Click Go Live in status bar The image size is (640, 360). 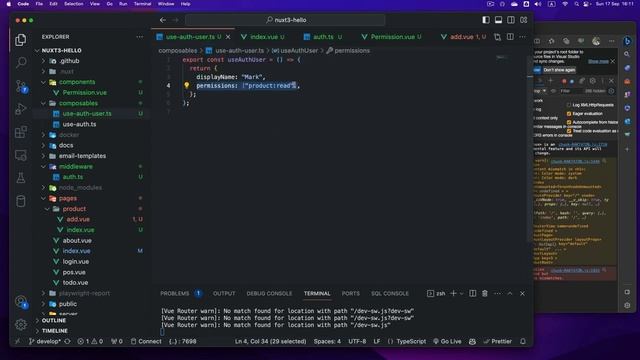(447, 341)
